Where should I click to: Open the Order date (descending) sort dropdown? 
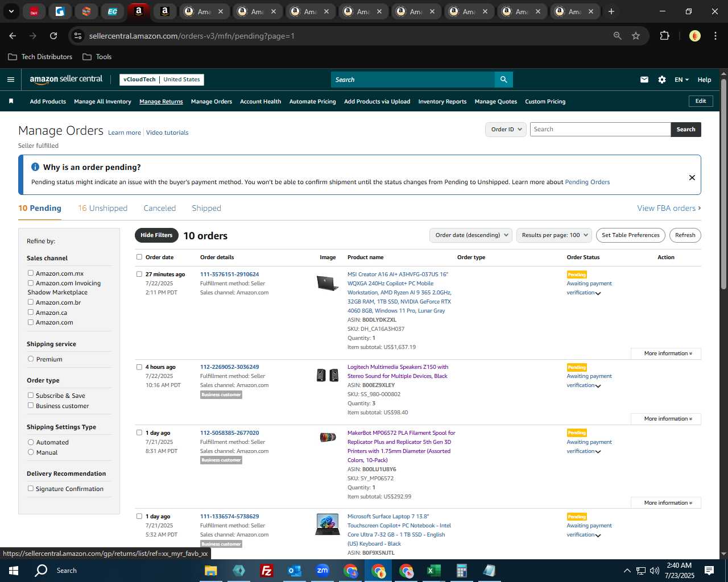coord(470,235)
